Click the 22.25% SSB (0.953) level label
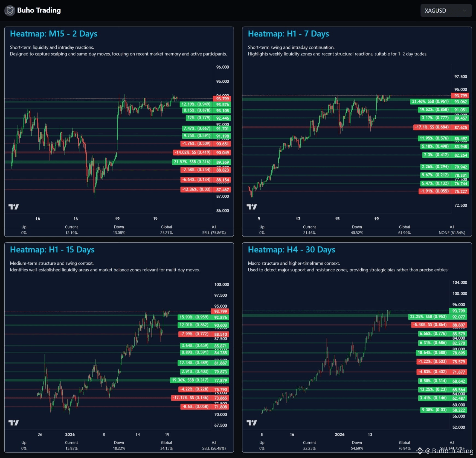The image size is (476, 458). point(428,317)
